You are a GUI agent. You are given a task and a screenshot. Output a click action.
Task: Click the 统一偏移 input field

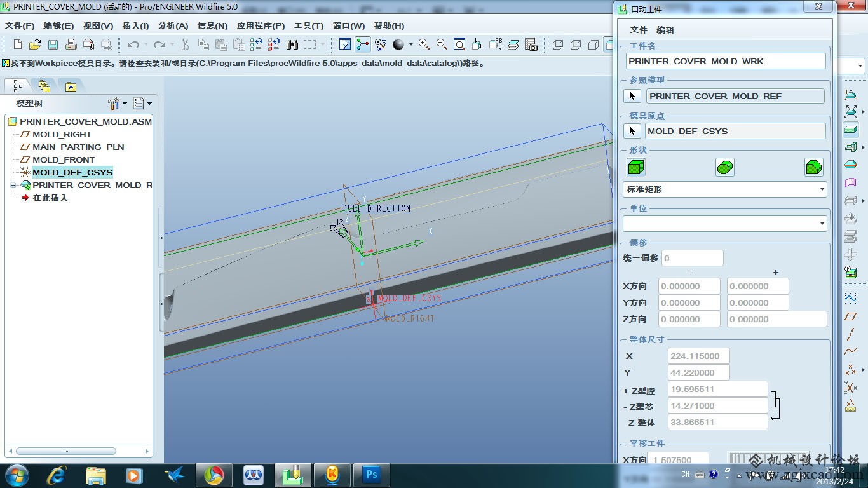point(693,258)
